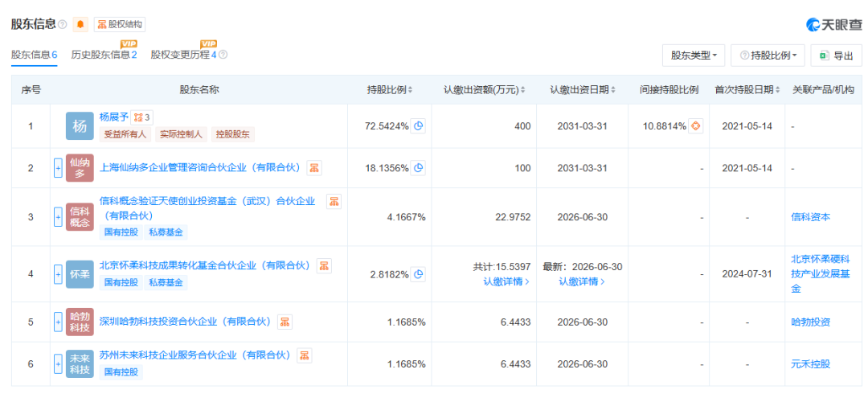Click 私募基金 tag under 信科概念验证 fund

[166, 232]
